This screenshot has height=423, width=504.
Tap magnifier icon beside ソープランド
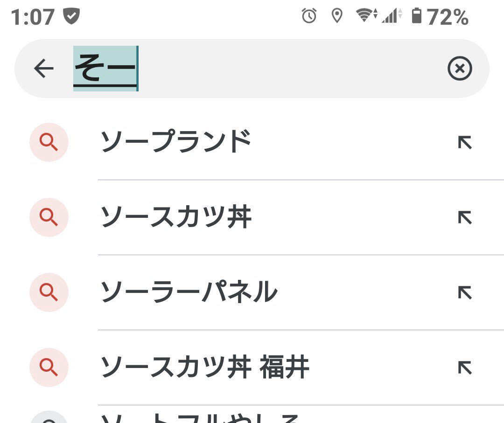pos(49,142)
